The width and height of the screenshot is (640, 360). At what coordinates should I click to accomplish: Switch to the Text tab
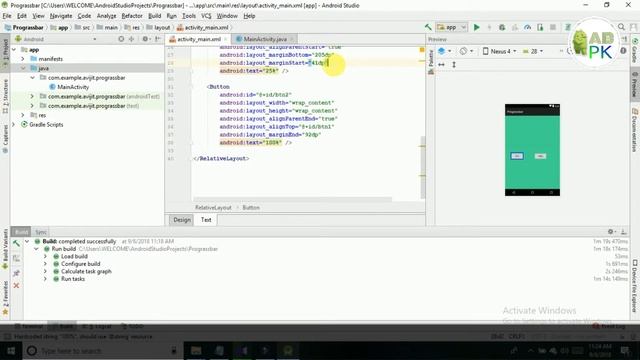tap(206, 220)
